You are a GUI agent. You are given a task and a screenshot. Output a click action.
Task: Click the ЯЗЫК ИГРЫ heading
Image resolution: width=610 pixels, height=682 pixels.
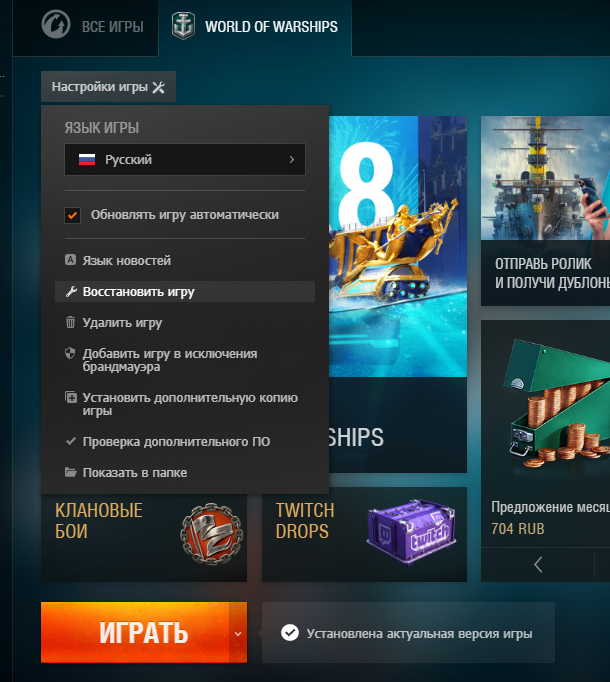click(102, 128)
